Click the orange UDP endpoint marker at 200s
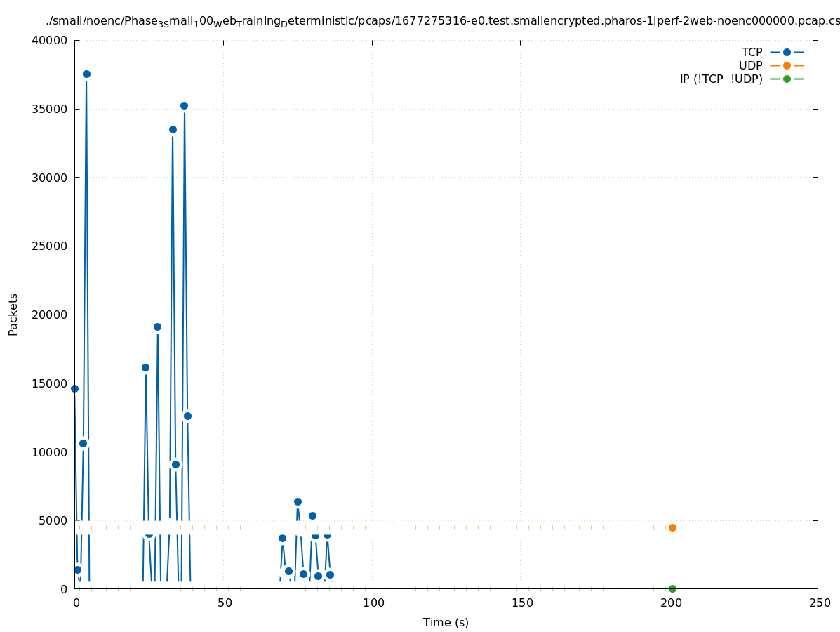Image resolution: width=840 pixels, height=632 pixels. 672,527
